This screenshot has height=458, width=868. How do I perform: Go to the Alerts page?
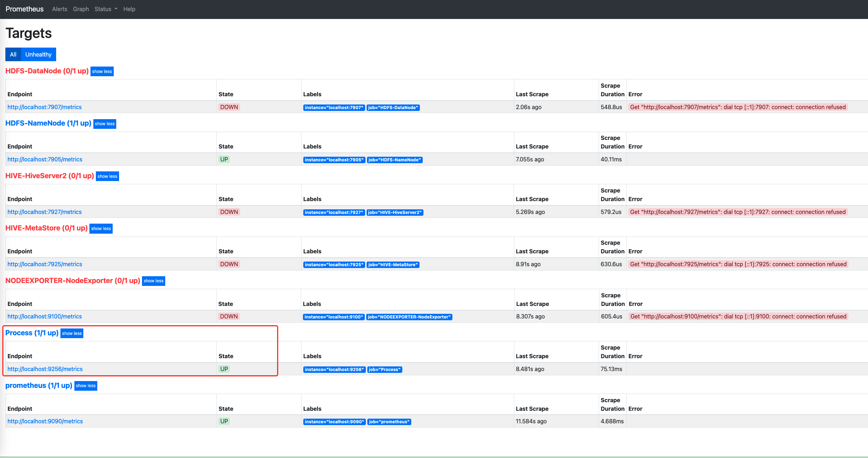(x=59, y=9)
